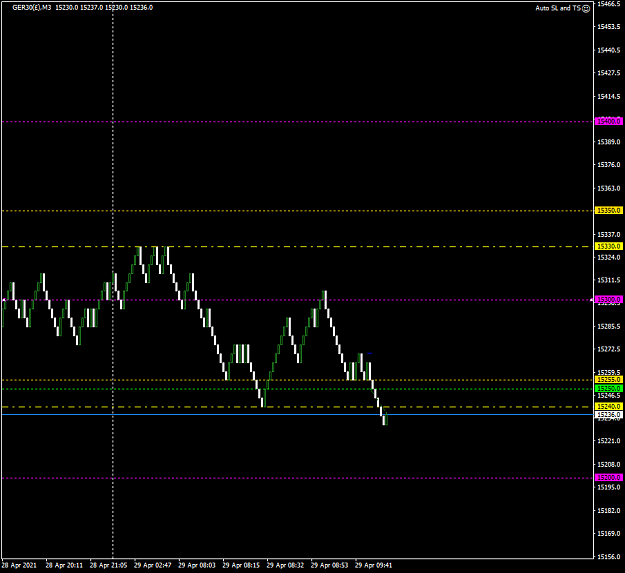Click the OHLC values 15230.0 15237.0 15230.0 15236.0

(x=104, y=8)
